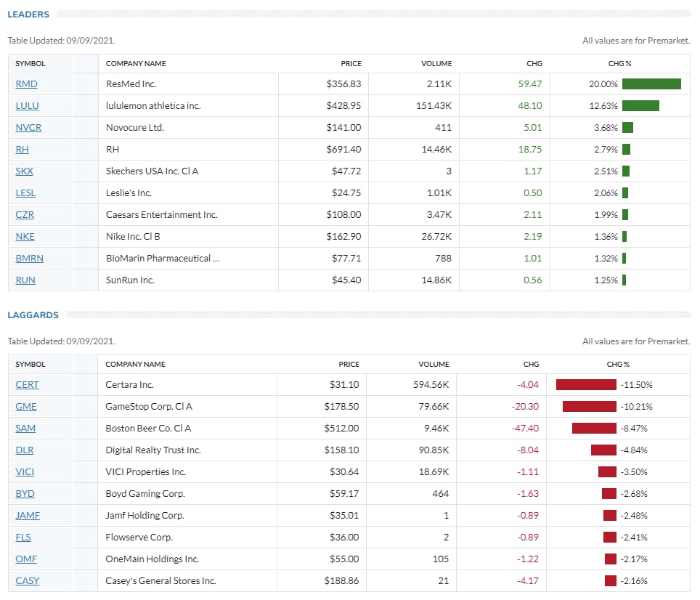Open the GME symbol link
Image resolution: width=700 pixels, height=600 pixels.
tap(26, 407)
